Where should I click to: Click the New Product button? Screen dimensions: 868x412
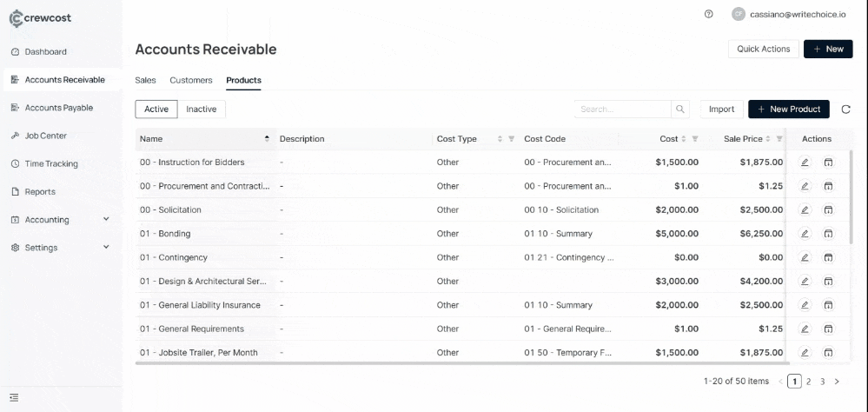coord(788,110)
